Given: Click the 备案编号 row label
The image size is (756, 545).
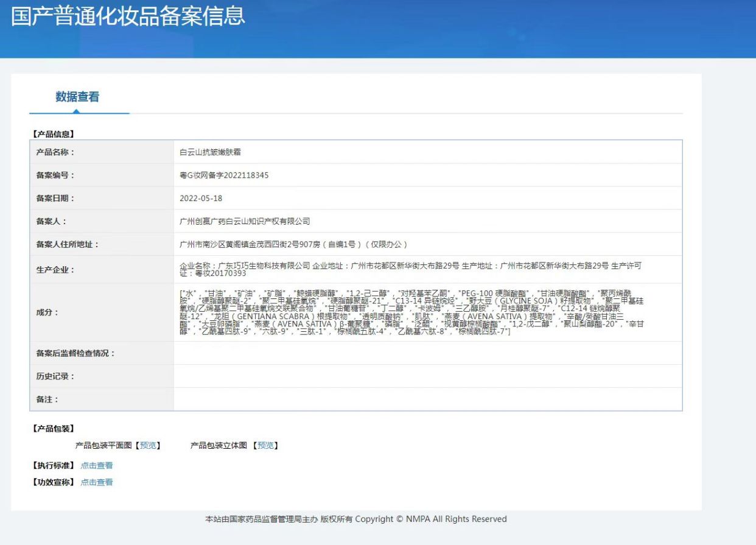Looking at the screenshot, I should click(x=55, y=175).
